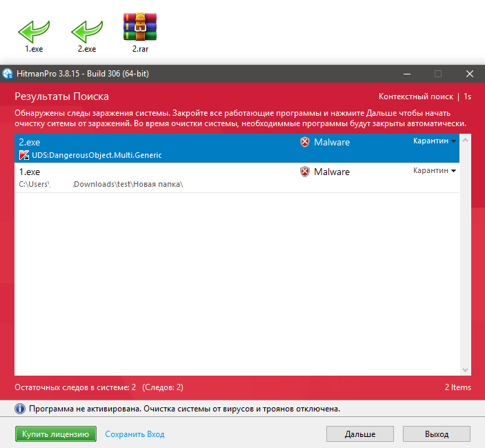Click the Контекстный поиск label
The height and width of the screenshot is (448, 485).
coord(416,96)
